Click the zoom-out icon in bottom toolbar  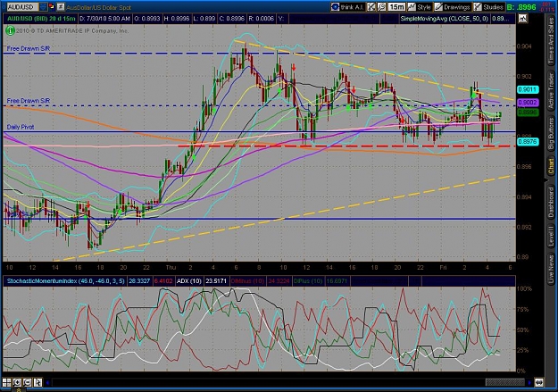(x=28, y=382)
